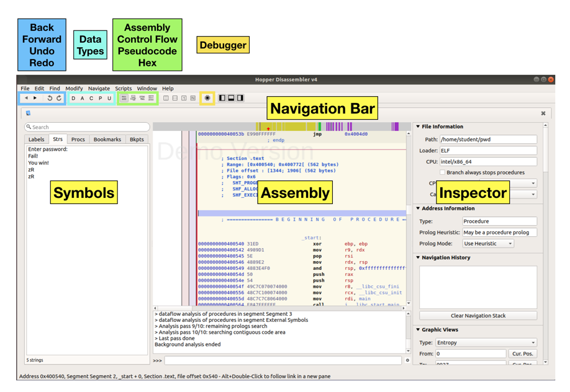Screen dimensions: 570x392
Task: Enable Branch always stops procedures
Action: pyautogui.click(x=443, y=172)
